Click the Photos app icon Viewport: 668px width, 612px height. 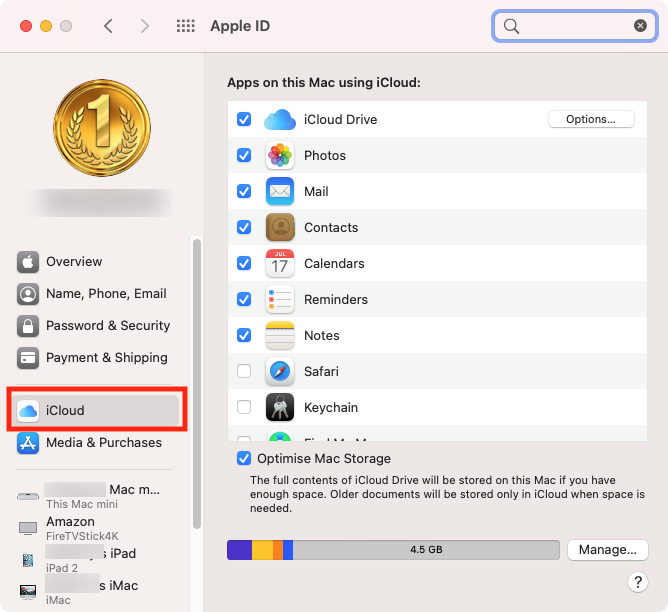tap(279, 155)
